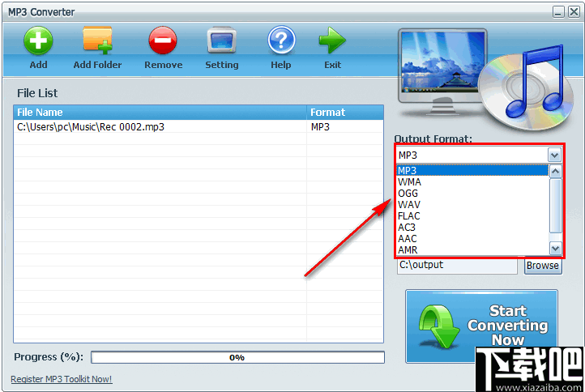Collapse the Output Format dropdown arrow
The width and height of the screenshot is (585, 392).
(554, 155)
